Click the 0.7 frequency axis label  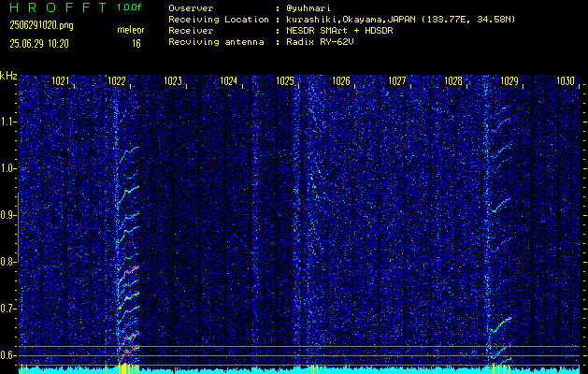[8, 309]
